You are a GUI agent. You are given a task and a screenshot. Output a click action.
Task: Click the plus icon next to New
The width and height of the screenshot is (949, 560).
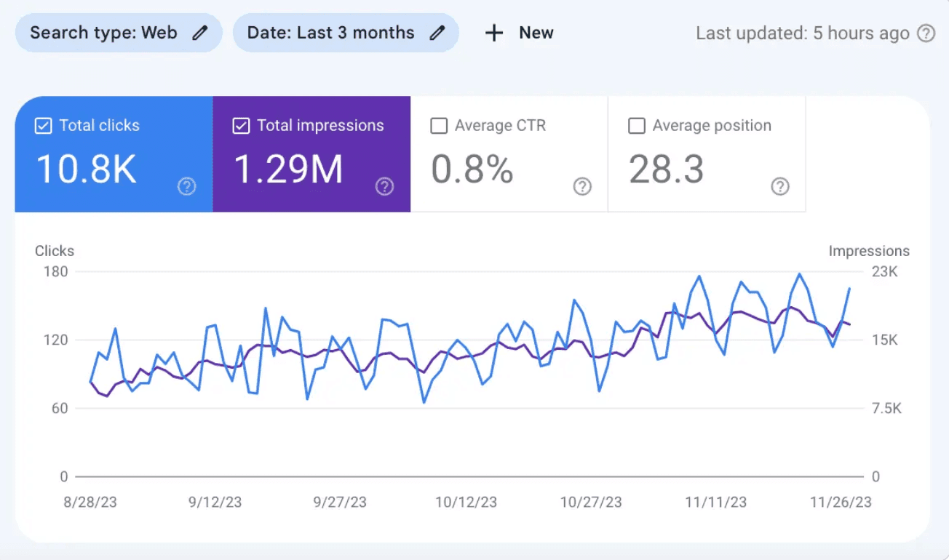coord(494,33)
